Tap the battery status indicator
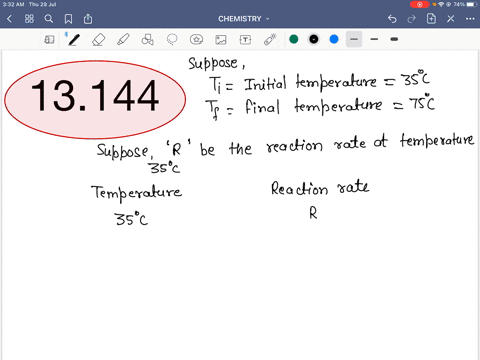This screenshot has width=480, height=360. [472, 4]
